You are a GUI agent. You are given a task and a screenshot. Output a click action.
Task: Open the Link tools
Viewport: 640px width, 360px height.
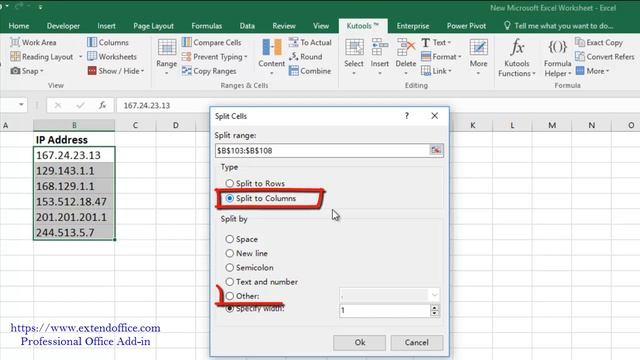pos(436,71)
